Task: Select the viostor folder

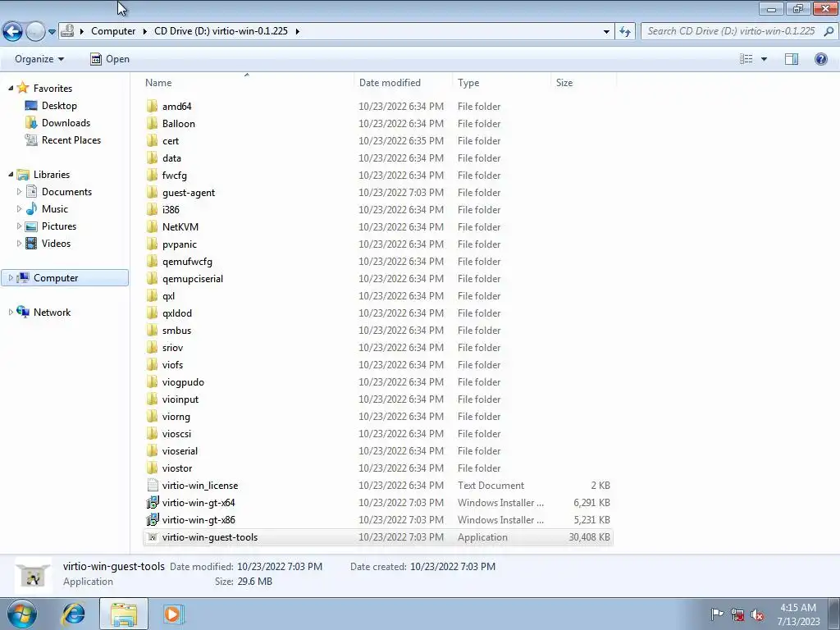Action: click(177, 468)
